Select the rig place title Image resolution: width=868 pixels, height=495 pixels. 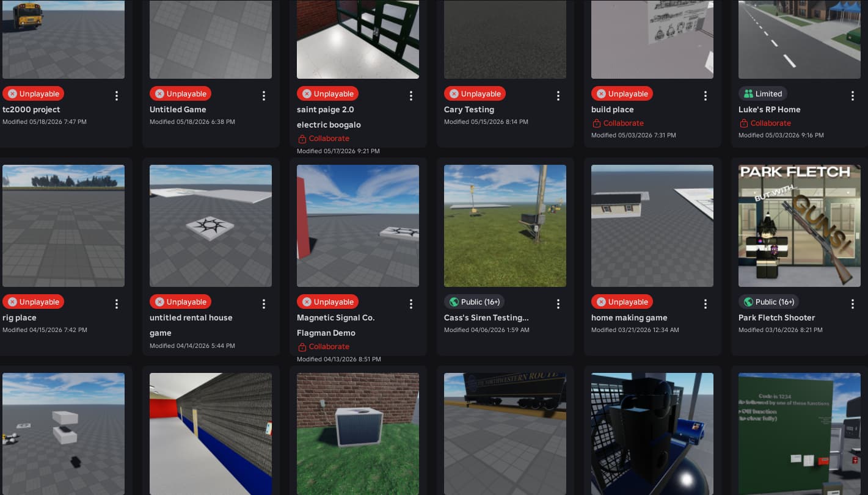[20, 318]
